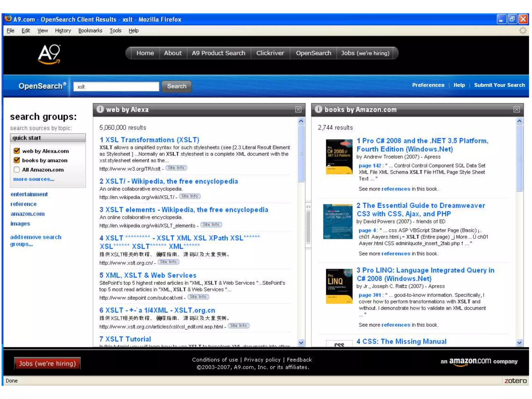Click info icon on web by Alexa panel
532x399 pixels.
pyautogui.click(x=100, y=109)
